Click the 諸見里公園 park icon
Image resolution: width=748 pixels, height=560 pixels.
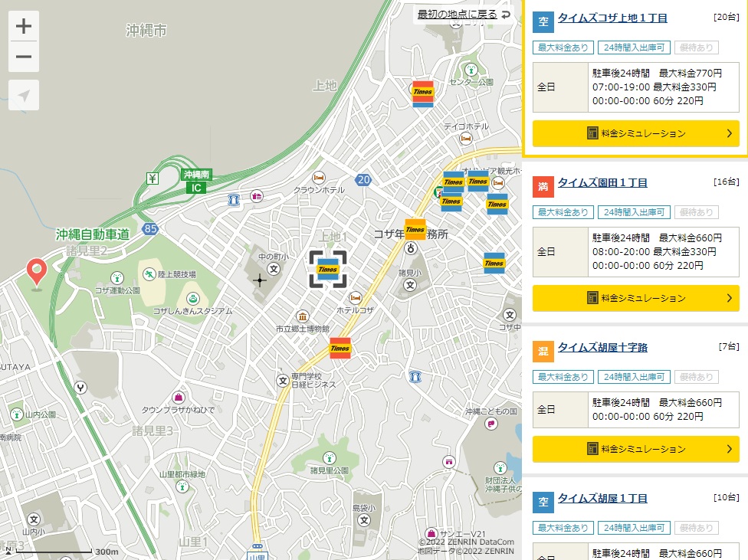point(329,458)
